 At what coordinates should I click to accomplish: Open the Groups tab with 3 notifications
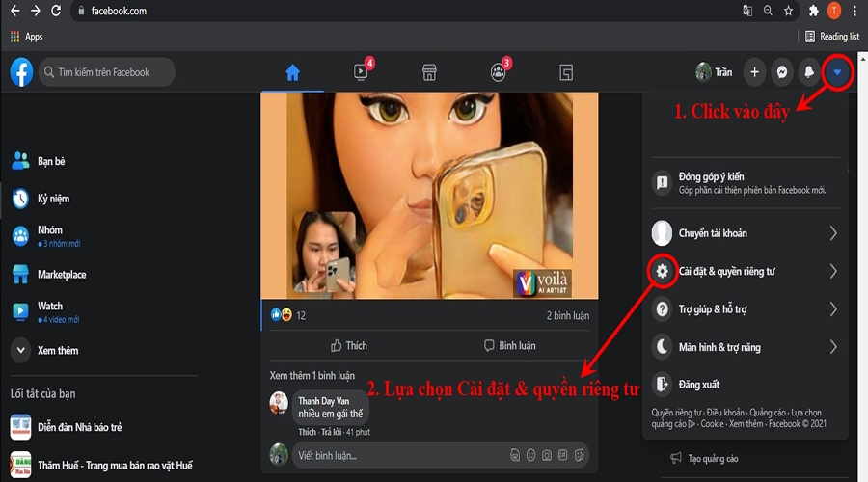coord(499,72)
